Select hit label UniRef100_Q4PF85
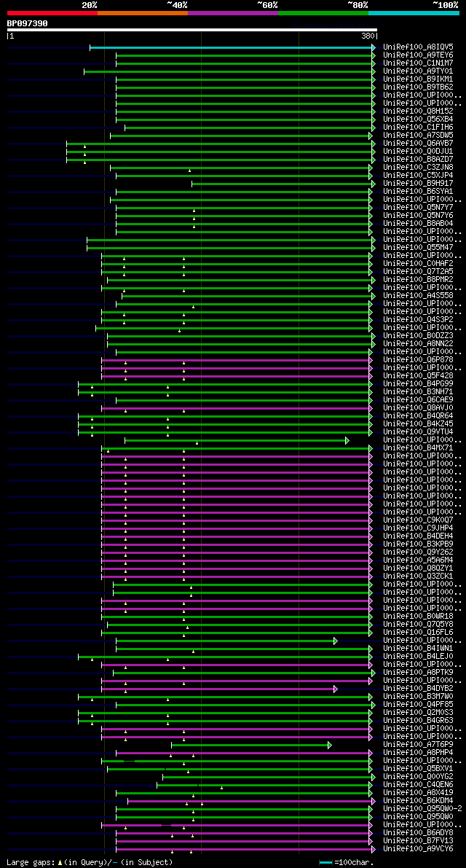The image size is (466, 868). (x=418, y=705)
